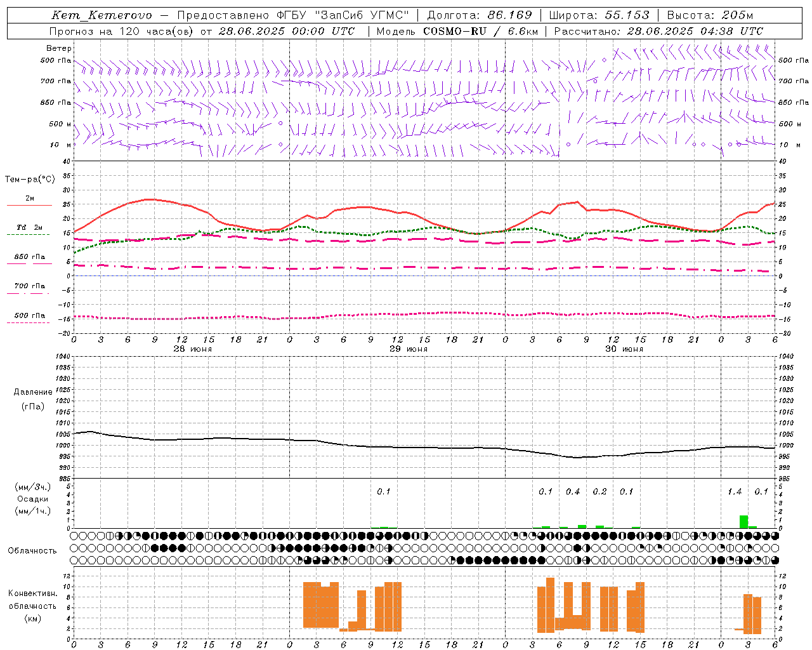Click the Ветер wind panel label
This screenshot has height=650, width=812.
59,48
